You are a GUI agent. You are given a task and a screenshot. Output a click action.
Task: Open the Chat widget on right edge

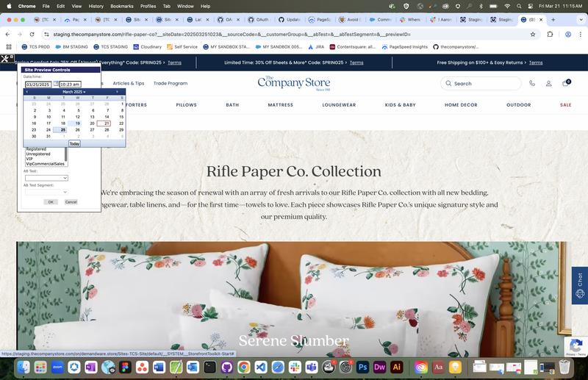click(x=579, y=285)
